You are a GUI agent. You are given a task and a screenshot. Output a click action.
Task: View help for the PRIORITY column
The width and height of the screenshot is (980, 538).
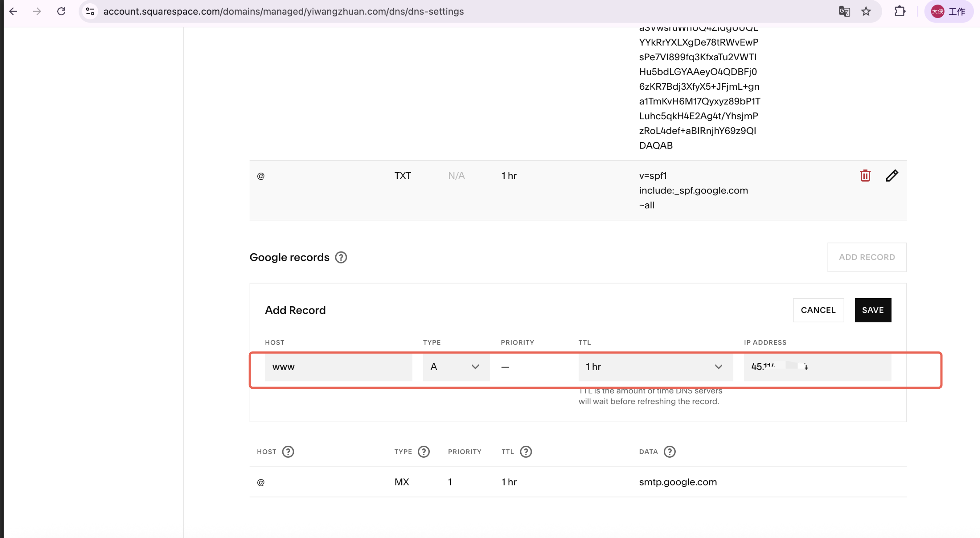tap(465, 451)
